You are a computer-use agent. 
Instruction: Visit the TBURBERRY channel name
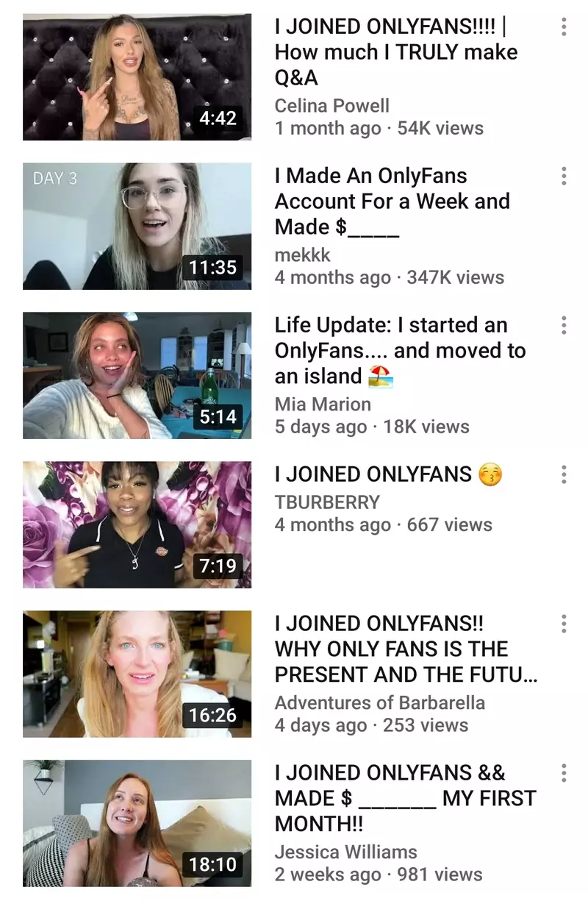pyautogui.click(x=327, y=502)
